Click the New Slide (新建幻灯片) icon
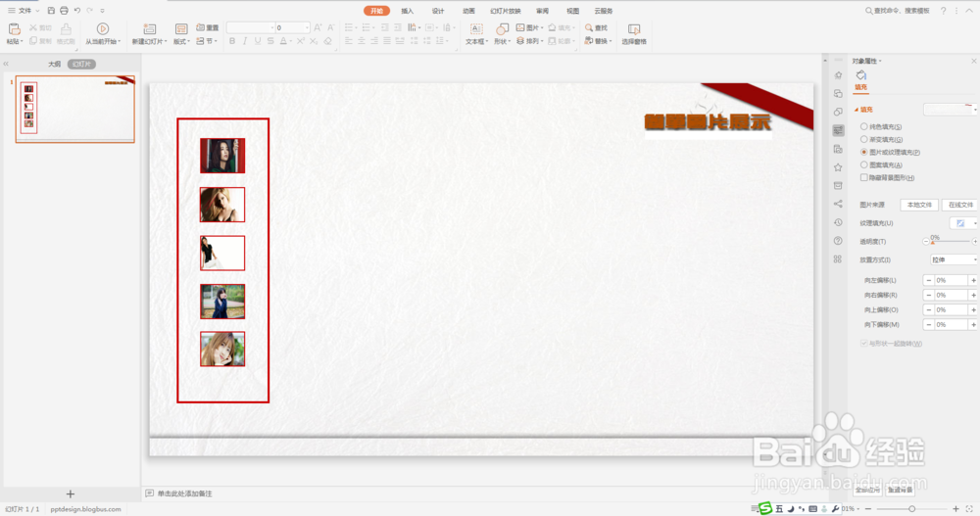The height and width of the screenshot is (516, 980). tap(149, 29)
